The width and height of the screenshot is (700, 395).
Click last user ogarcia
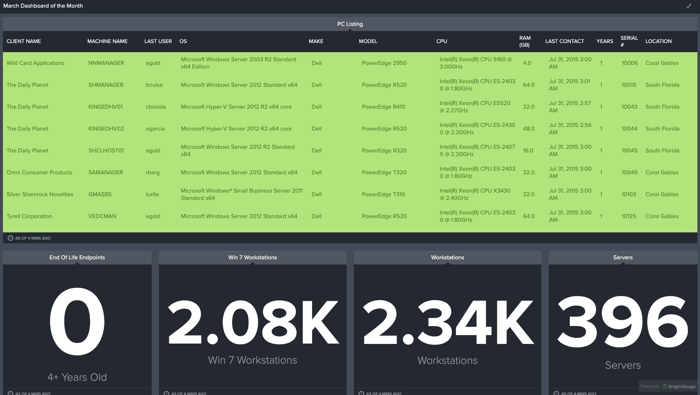tap(155, 129)
